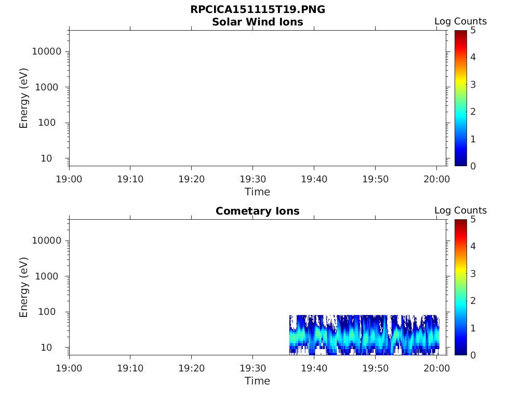Screen dimensions: 532x399
Task: Click 1000 energy label on bottom plot
Action: pyautogui.click(x=47, y=276)
